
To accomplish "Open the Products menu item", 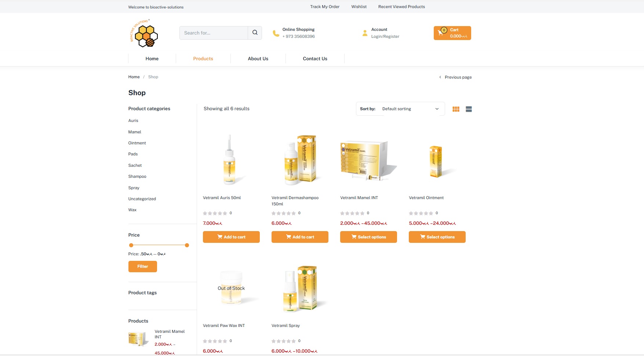I will (203, 58).
